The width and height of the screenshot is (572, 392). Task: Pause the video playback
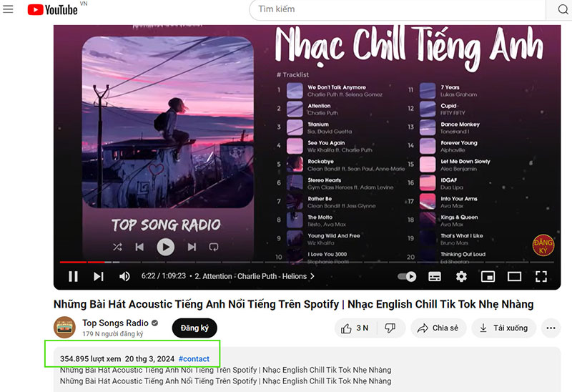click(x=74, y=276)
